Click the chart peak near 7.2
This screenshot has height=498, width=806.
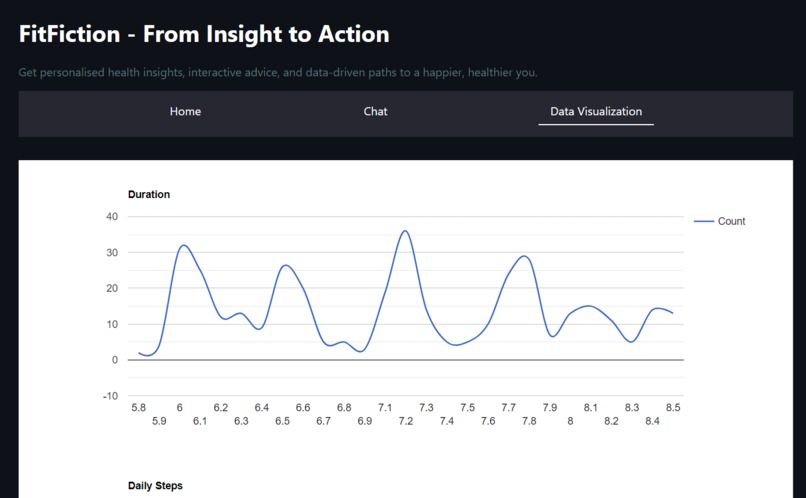(x=406, y=231)
